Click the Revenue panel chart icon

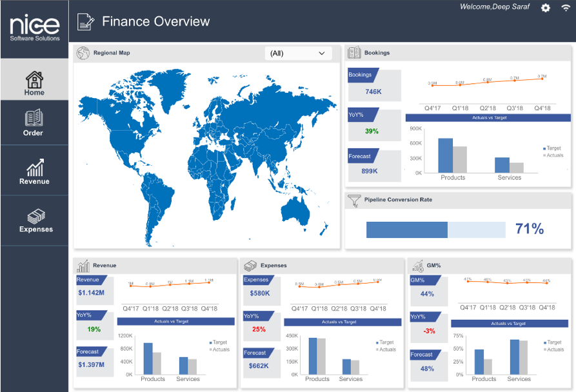(83, 266)
